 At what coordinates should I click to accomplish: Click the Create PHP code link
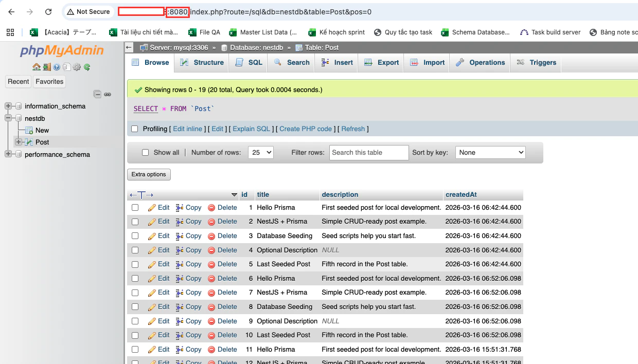pos(306,129)
